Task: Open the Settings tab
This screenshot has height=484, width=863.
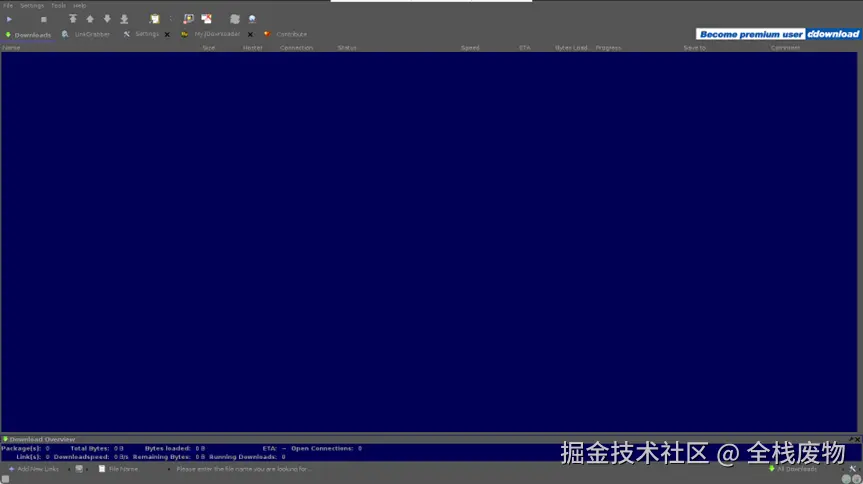Action: click(141, 34)
